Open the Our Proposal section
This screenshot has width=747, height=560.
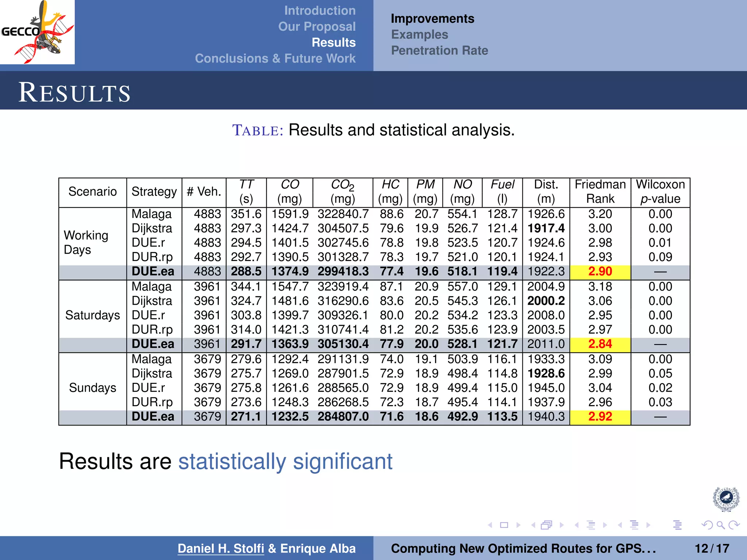click(x=317, y=27)
